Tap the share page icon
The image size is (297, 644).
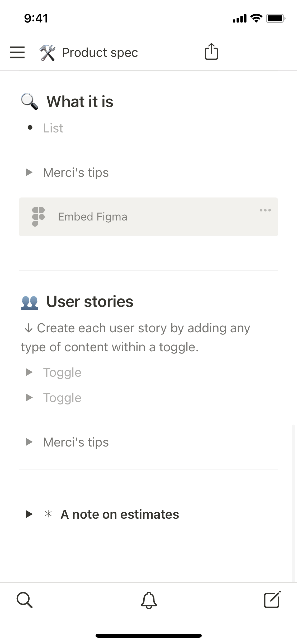tap(211, 52)
